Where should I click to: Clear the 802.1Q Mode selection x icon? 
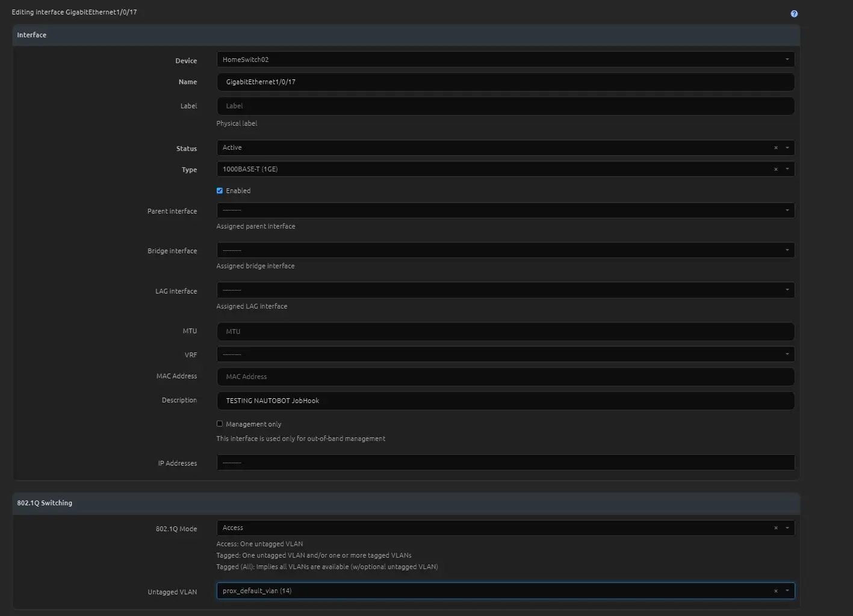775,528
